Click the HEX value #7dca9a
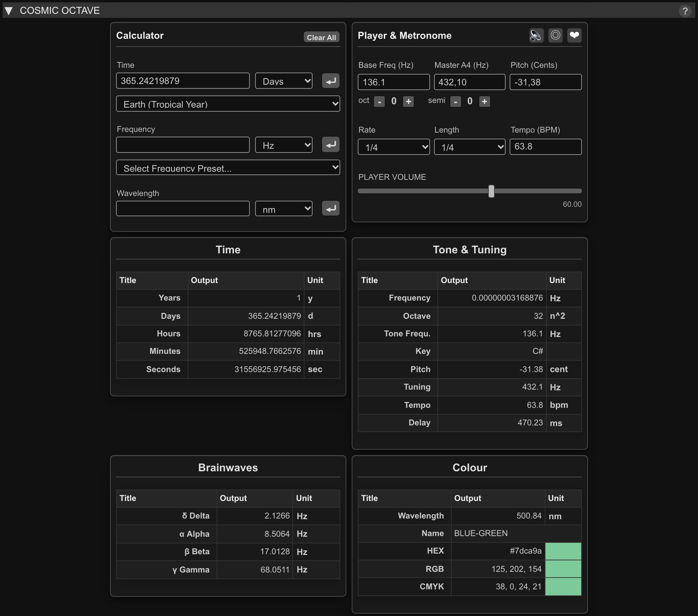Image resolution: width=698 pixels, height=616 pixels. pos(526,551)
